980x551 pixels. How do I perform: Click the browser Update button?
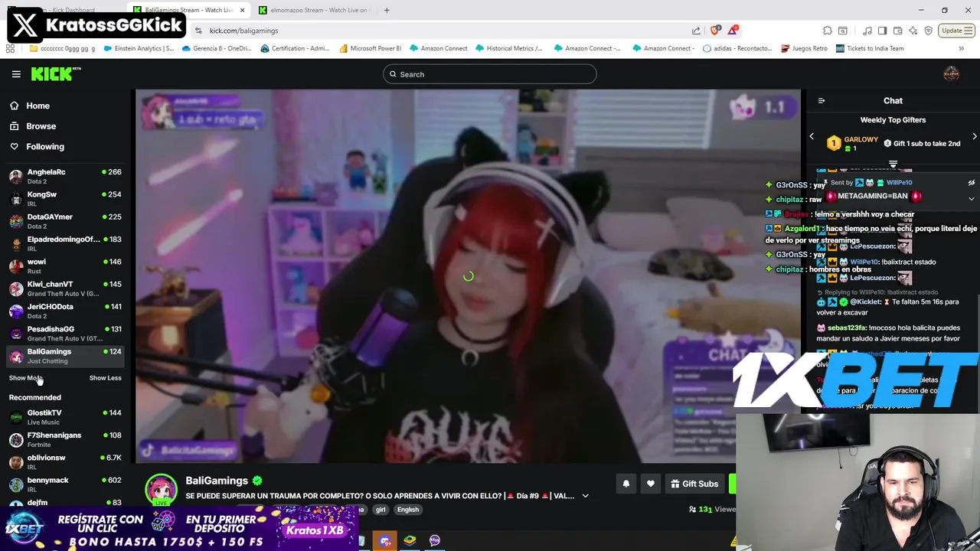click(956, 31)
